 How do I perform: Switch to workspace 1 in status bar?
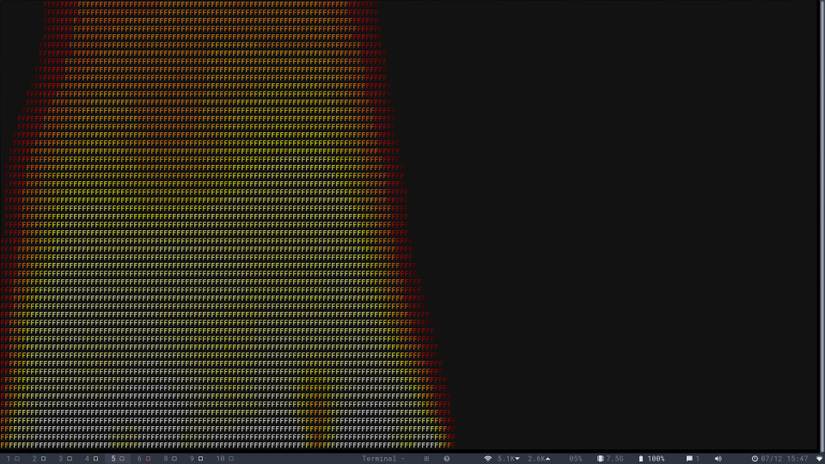point(13,459)
